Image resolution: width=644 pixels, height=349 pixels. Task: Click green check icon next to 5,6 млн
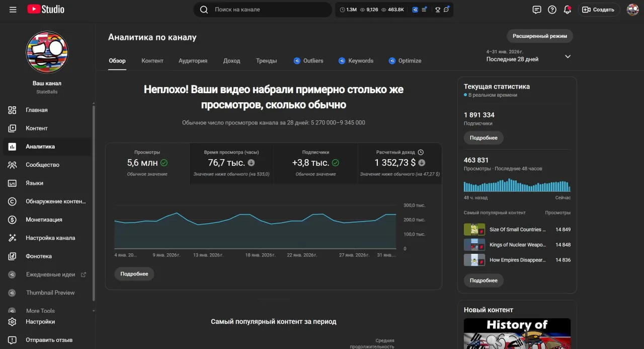(x=164, y=163)
